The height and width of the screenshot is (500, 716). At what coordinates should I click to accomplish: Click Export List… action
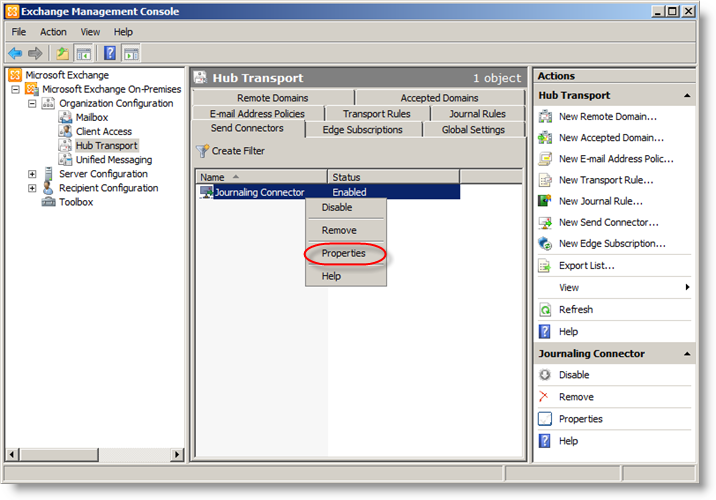click(x=587, y=265)
